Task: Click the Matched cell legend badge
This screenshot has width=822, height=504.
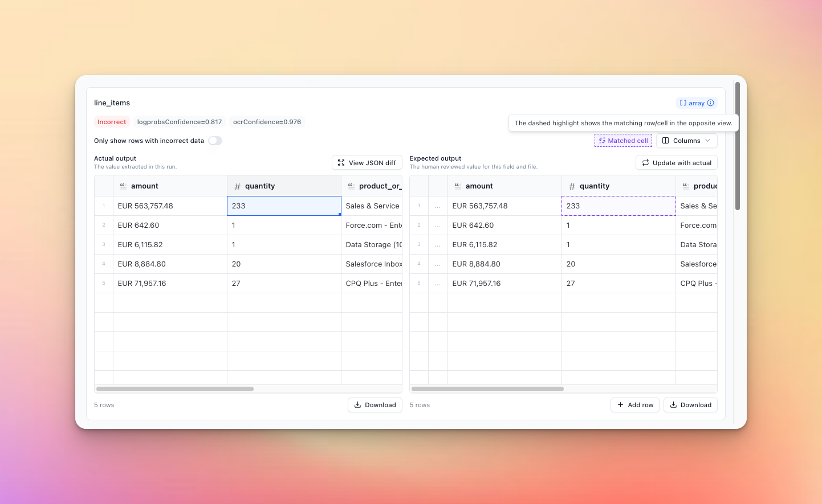Action: (x=623, y=141)
